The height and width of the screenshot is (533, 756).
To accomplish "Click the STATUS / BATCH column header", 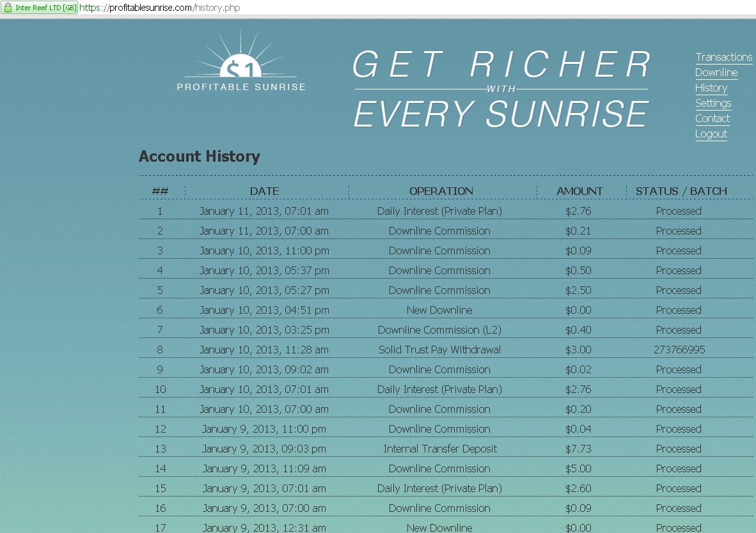I will (681, 191).
